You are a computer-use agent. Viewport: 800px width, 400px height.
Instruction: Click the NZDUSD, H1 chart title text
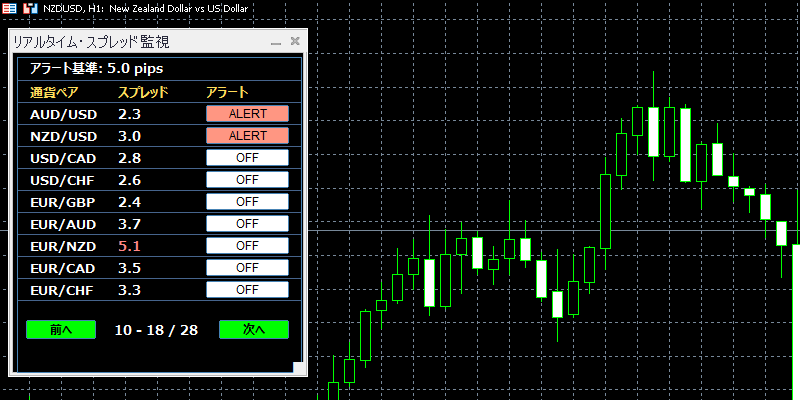coord(145,8)
